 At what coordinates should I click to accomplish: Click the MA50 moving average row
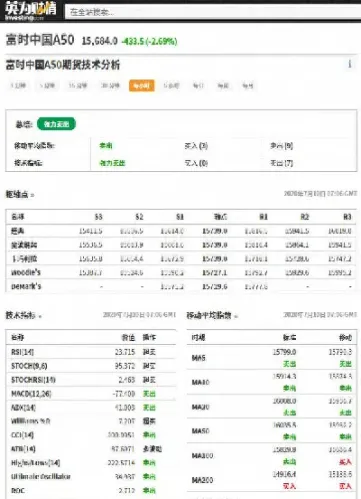(271, 431)
